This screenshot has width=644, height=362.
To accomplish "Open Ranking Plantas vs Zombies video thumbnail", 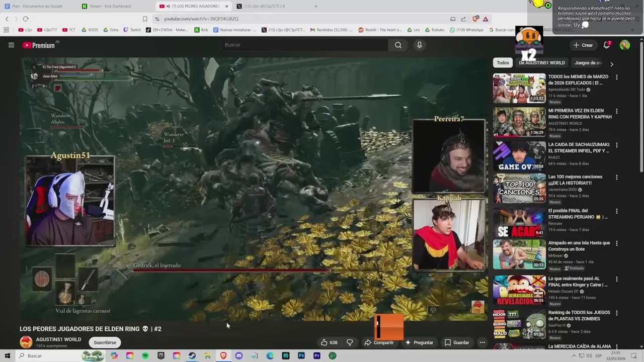I will coord(519,323).
